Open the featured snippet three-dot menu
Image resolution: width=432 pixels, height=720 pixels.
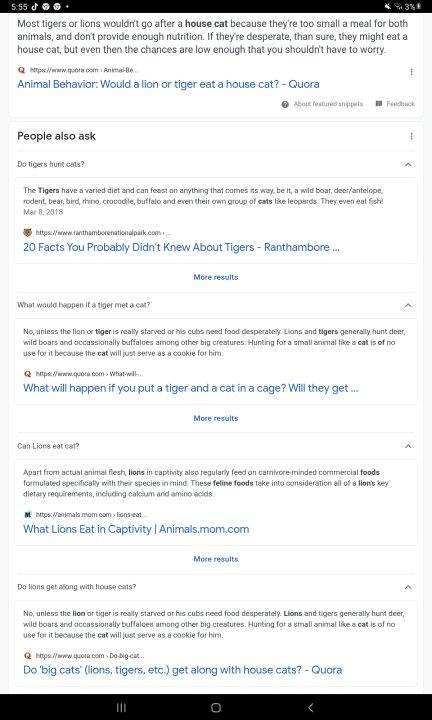coord(411,72)
